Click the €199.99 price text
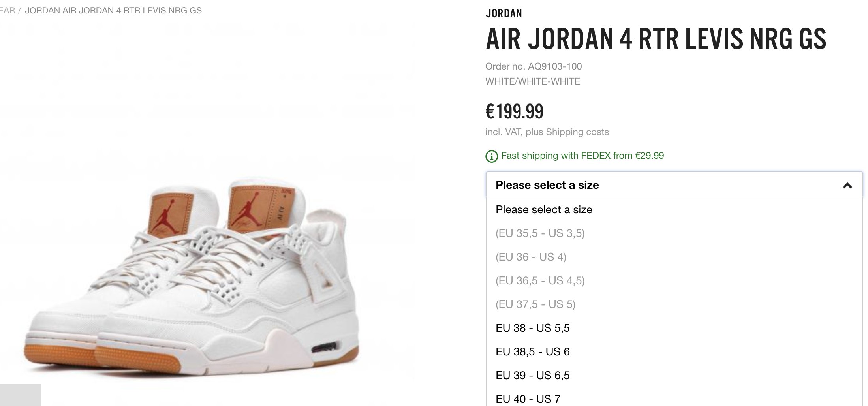The height and width of the screenshot is (406, 868). coord(515,111)
